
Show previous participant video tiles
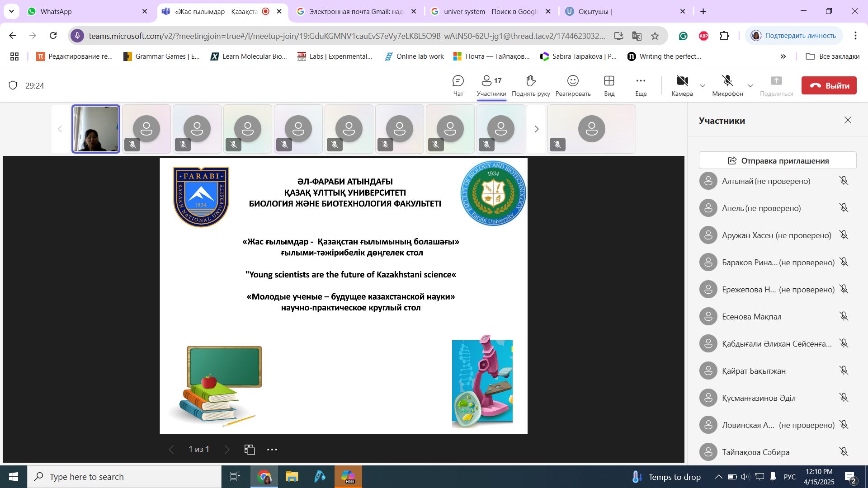60,129
